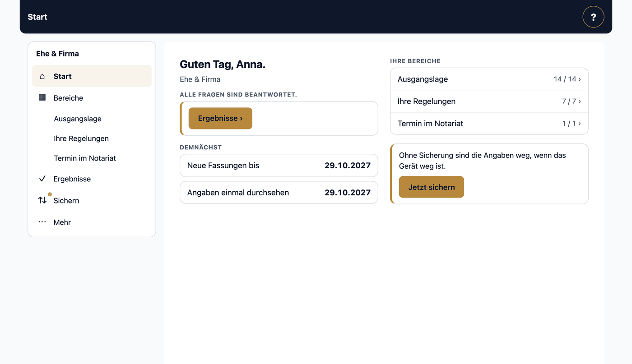Click the Ihre Regelungen label in Ihre Bereiche
Screen dimensions: 632x364
point(427,101)
